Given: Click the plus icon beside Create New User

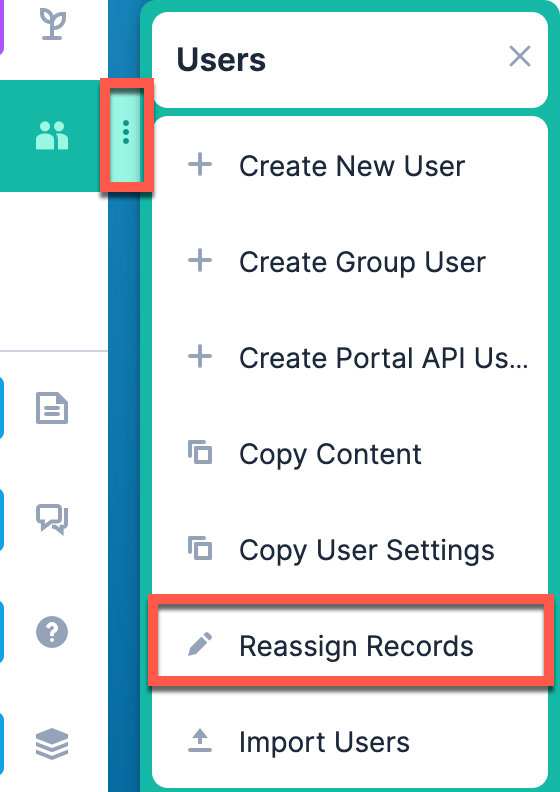Looking at the screenshot, I should [200, 165].
